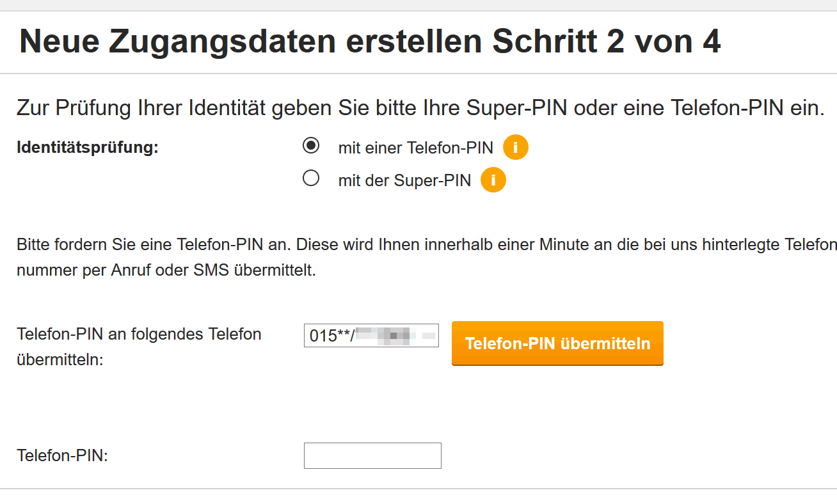Click the 'Telefon-PIN:' field label

[x=63, y=456]
